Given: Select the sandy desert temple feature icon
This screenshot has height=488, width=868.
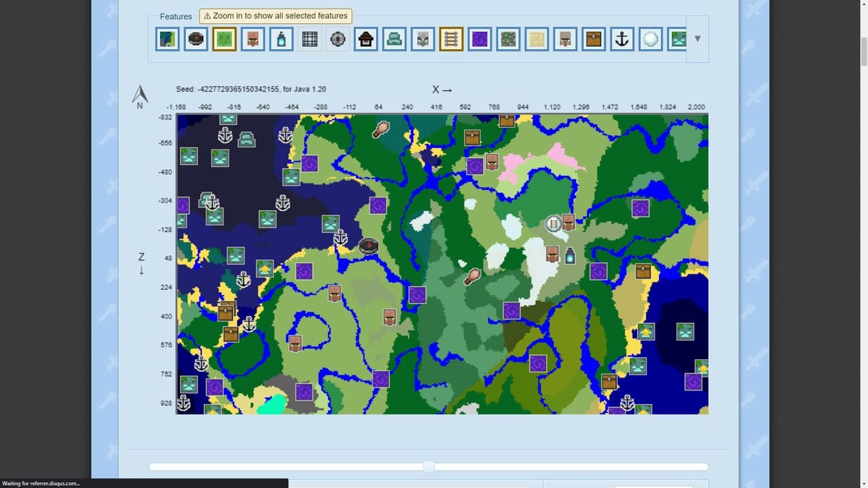Looking at the screenshot, I should click(x=535, y=39).
